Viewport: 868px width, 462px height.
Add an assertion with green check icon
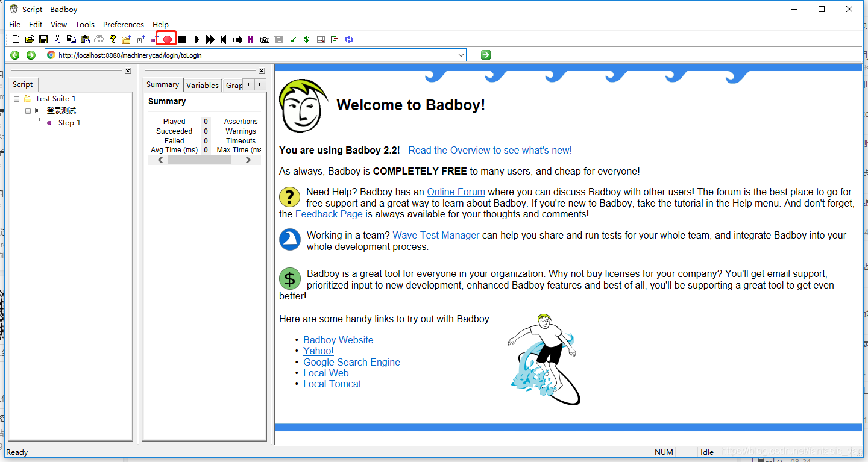coord(293,40)
